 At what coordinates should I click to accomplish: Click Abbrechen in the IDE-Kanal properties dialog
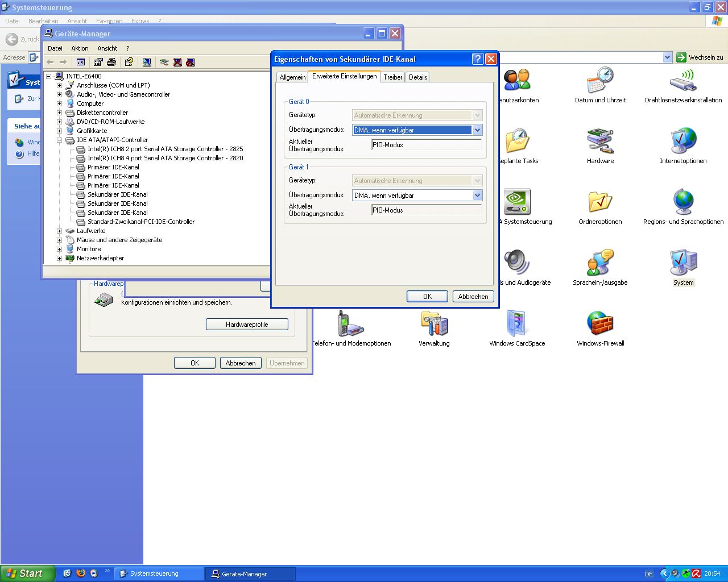click(x=473, y=296)
